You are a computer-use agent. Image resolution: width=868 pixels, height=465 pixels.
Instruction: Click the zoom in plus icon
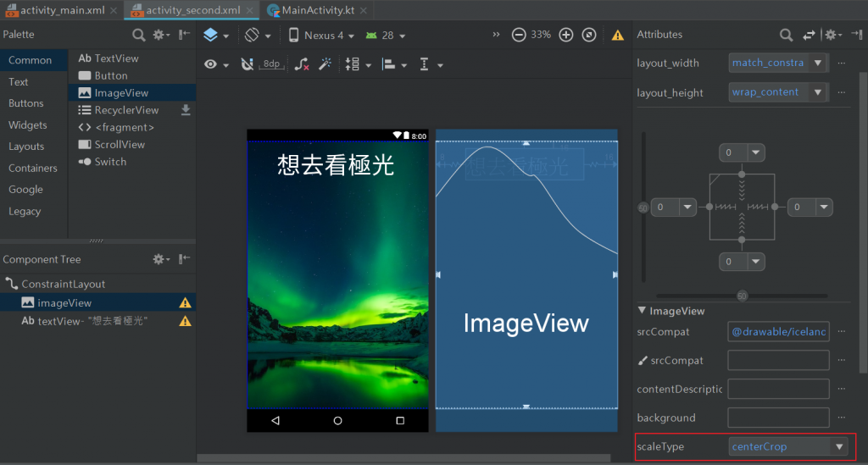point(566,35)
